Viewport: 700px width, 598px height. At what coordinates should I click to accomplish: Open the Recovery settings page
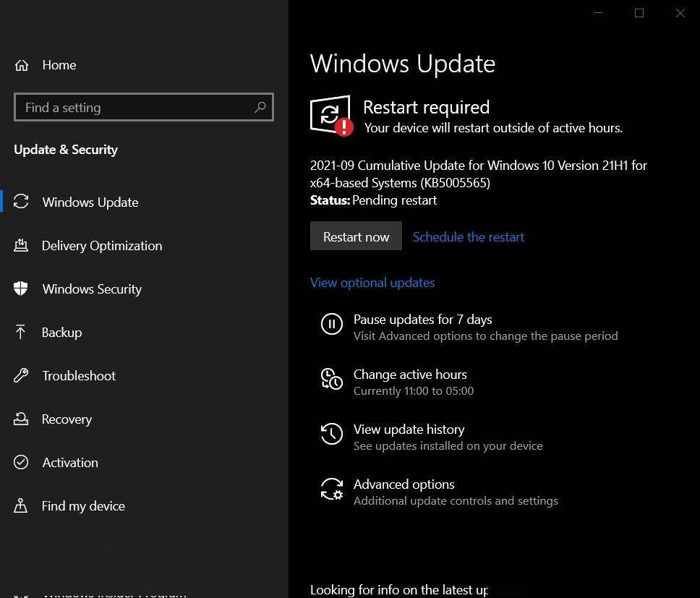click(x=67, y=419)
